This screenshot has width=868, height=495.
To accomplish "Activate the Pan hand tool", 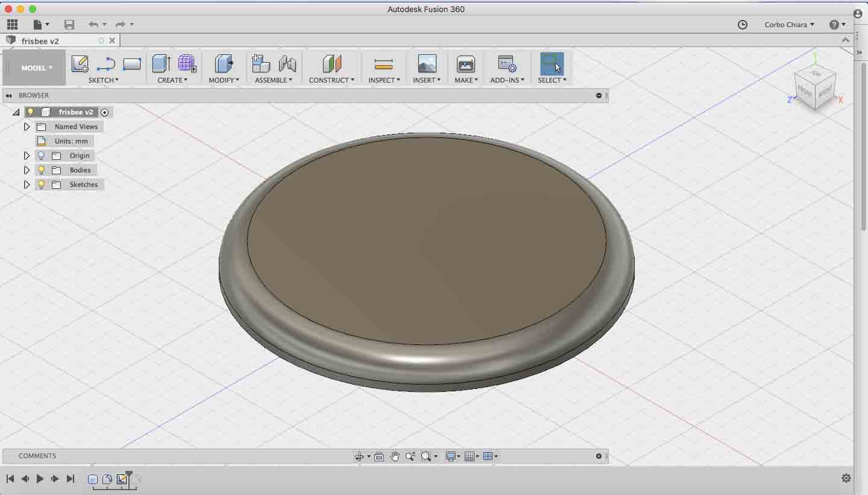I will click(395, 456).
